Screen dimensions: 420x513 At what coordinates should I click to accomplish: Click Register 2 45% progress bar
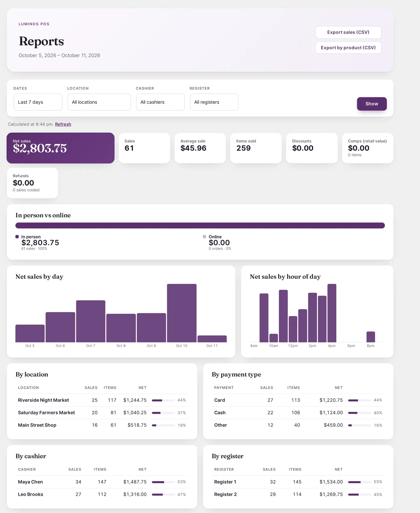(359, 494)
